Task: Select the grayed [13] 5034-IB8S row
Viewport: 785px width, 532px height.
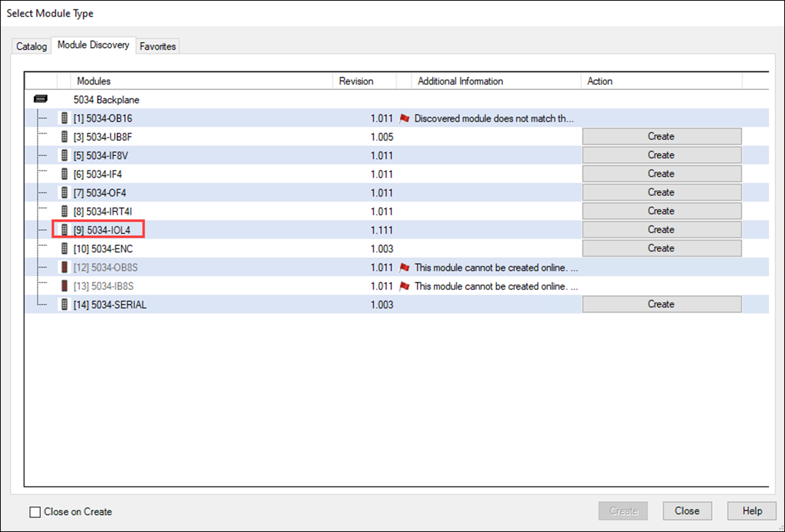Action: pyautogui.click(x=397, y=286)
